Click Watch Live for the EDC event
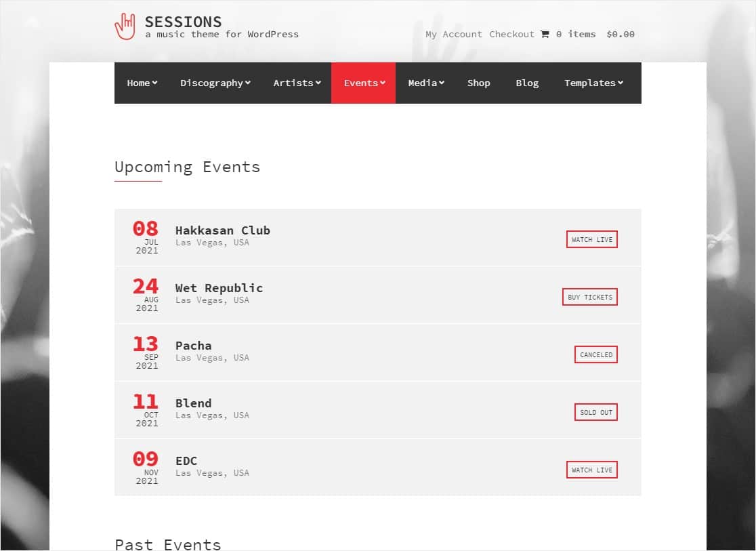This screenshot has height=551, width=756. 591,469
